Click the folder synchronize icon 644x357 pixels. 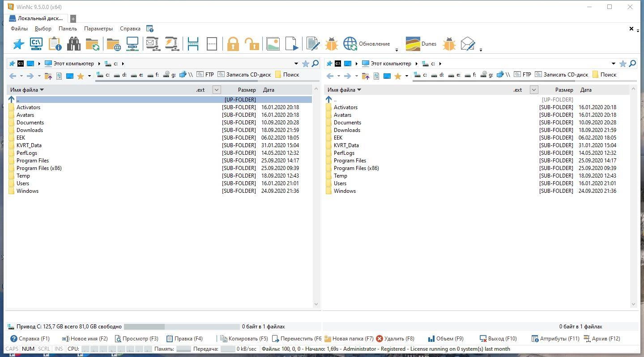[x=93, y=44]
